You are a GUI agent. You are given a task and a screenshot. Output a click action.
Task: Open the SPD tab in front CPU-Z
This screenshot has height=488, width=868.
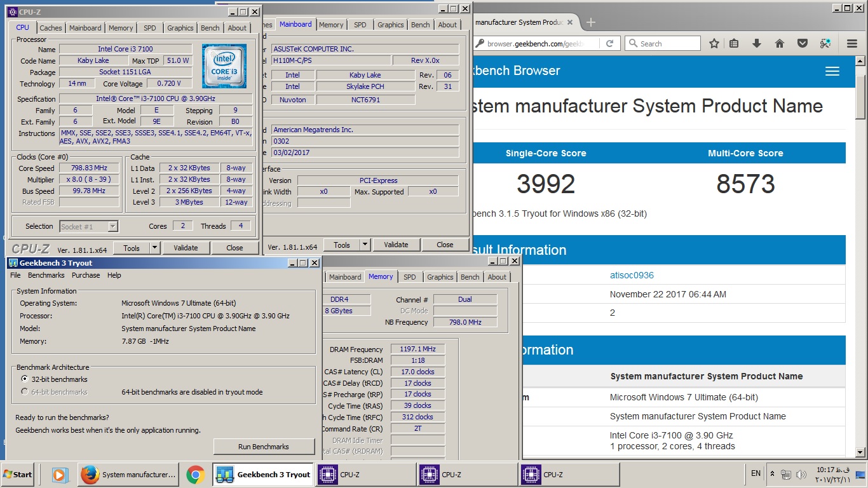[149, 28]
